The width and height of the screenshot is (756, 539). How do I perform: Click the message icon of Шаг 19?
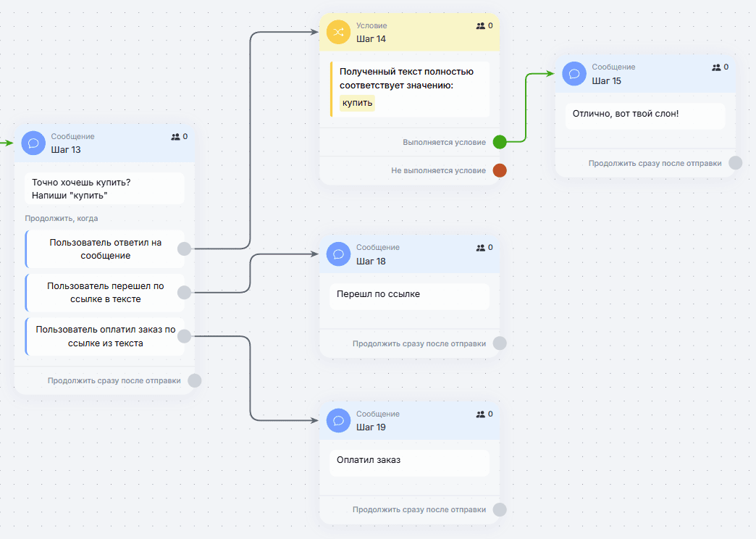[338, 420]
